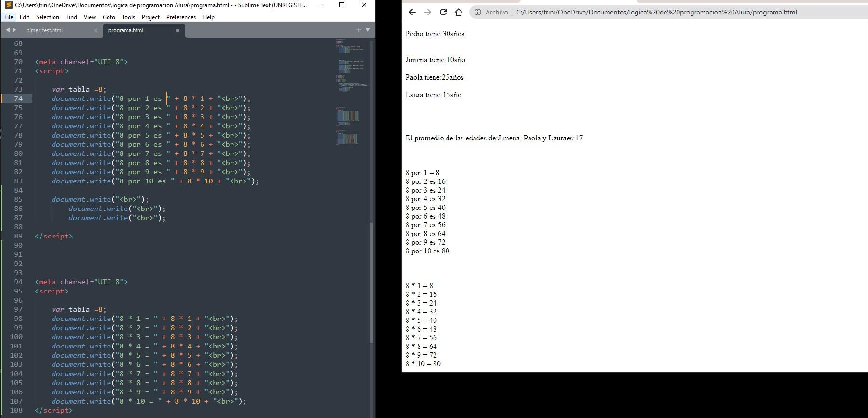868x418 pixels.
Task: Click browser Back arrow
Action: pos(412,12)
